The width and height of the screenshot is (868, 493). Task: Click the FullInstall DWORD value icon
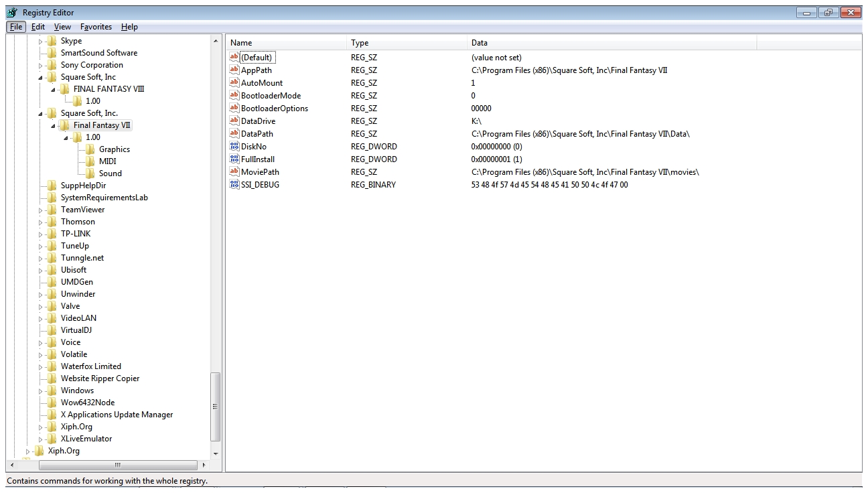click(x=234, y=159)
